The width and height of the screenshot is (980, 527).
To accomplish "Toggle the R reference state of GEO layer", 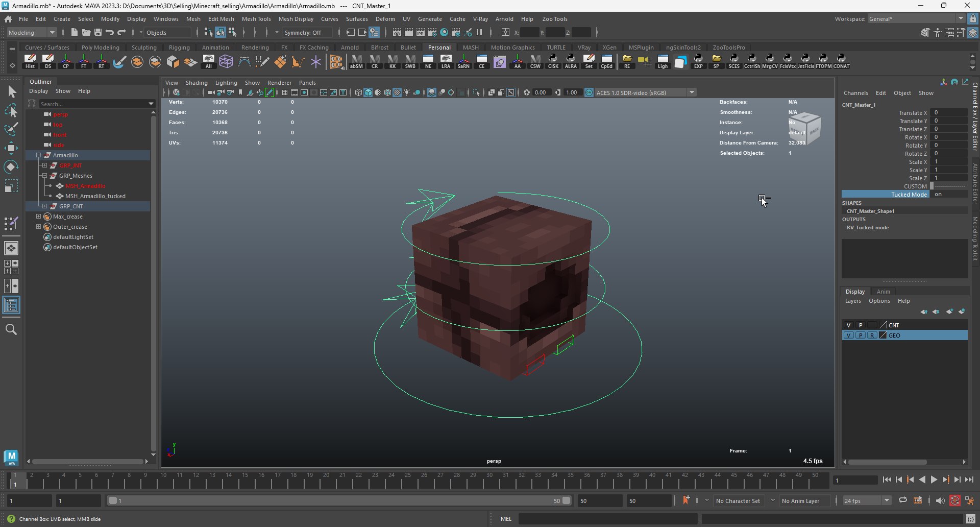I will [872, 336].
